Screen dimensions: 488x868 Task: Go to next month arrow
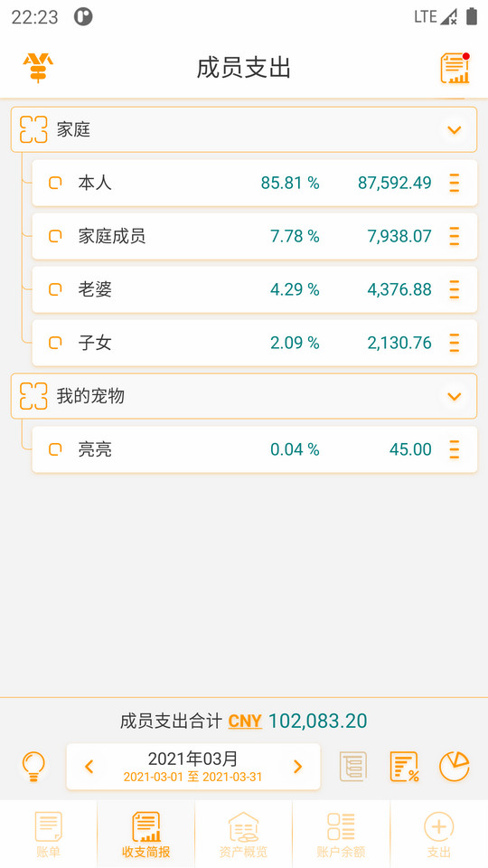tap(297, 767)
